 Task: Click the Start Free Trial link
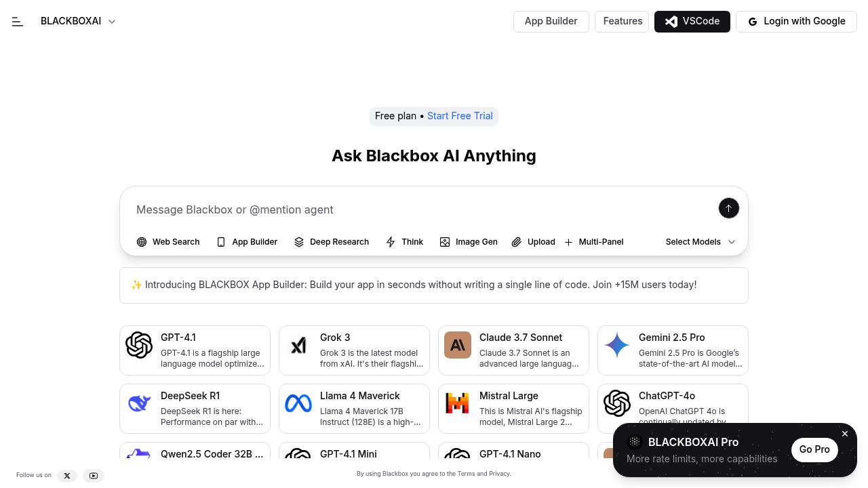(x=460, y=116)
